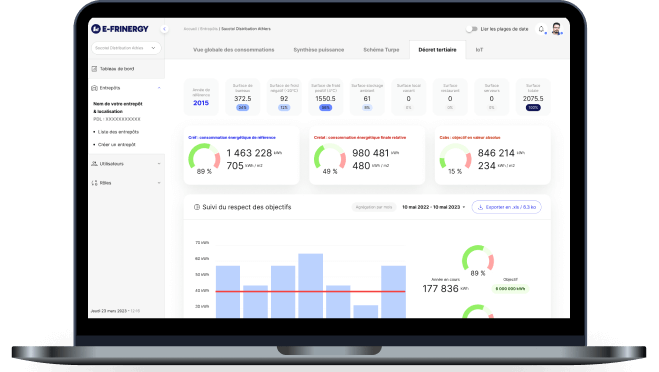Click the 49 % gauge in the Crelat card
The height and width of the screenshot is (372, 659).
(330, 158)
